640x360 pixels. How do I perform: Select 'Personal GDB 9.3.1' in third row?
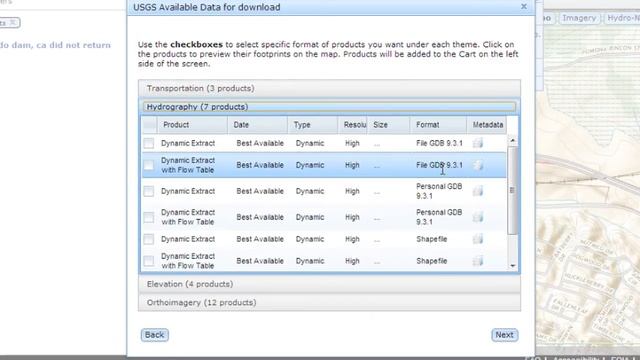click(439, 191)
